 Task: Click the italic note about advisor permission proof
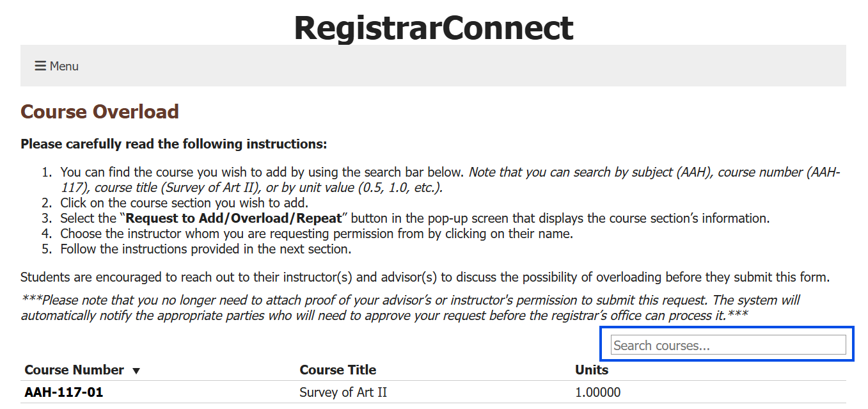(409, 307)
